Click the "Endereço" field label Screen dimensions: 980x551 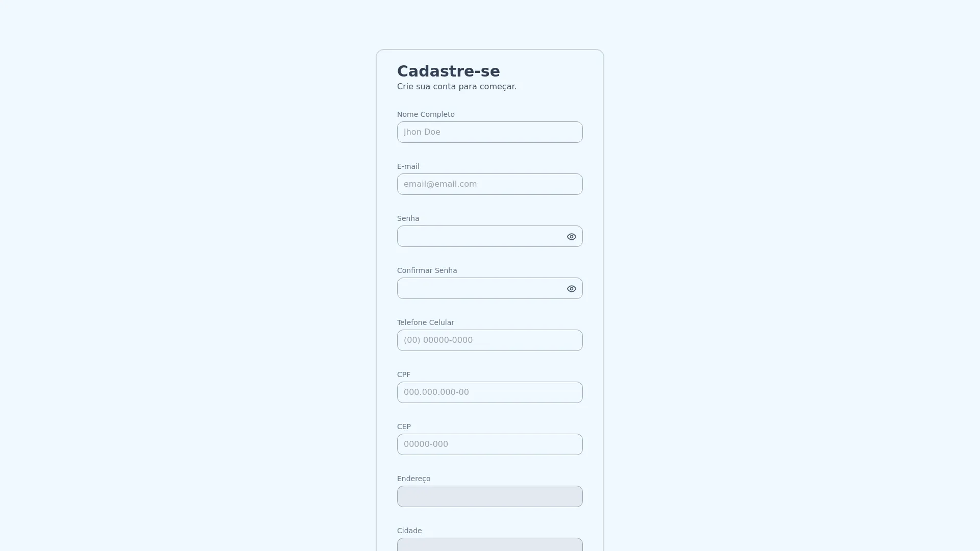[x=413, y=479]
